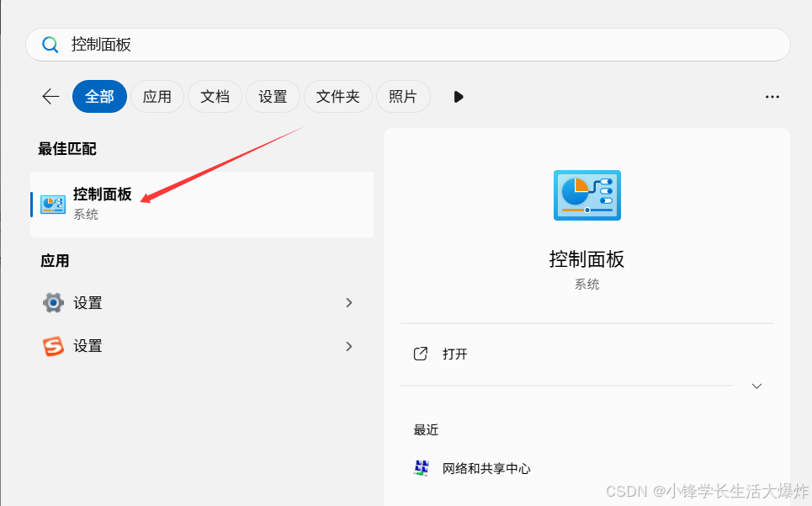Click 系统 subtitle under best match
The width and height of the screenshot is (812, 506).
(86, 215)
